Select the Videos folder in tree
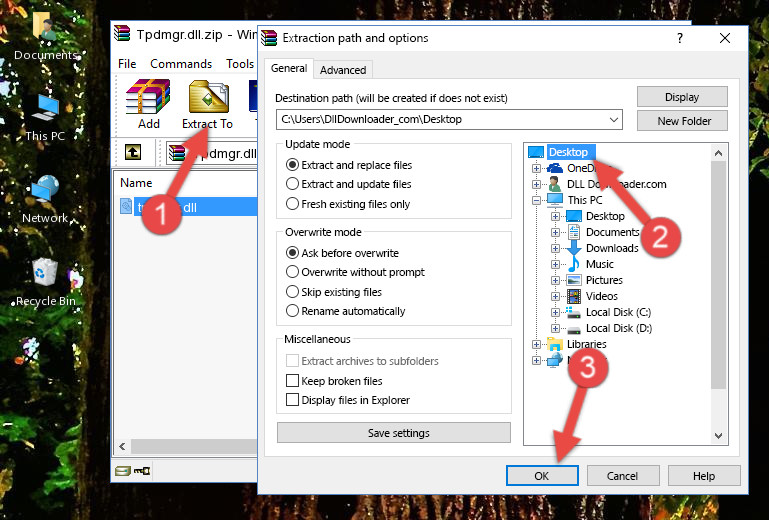Image resolution: width=769 pixels, height=520 pixels. click(602, 296)
